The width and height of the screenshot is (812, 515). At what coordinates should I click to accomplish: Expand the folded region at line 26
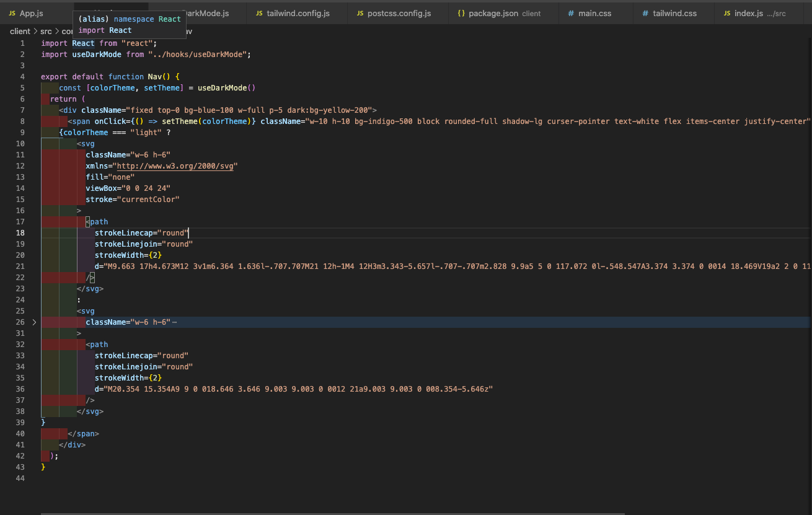(34, 322)
